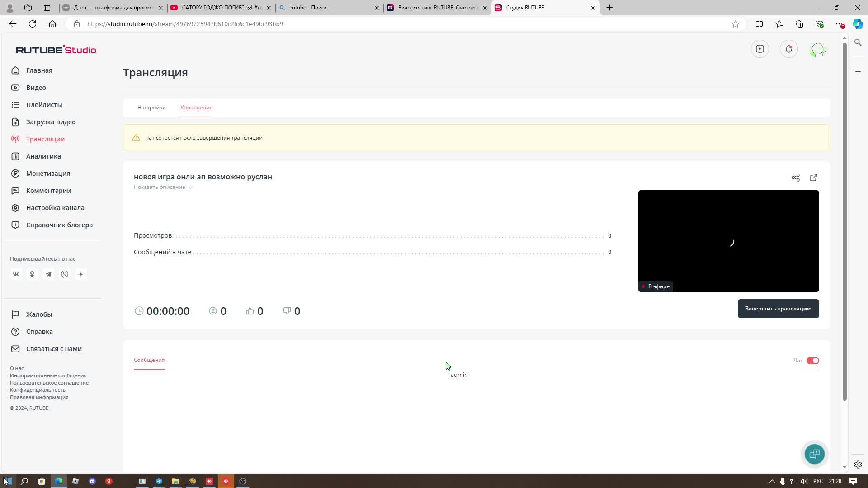Open Связаться с нами link
868x488 pixels.
coord(54,349)
